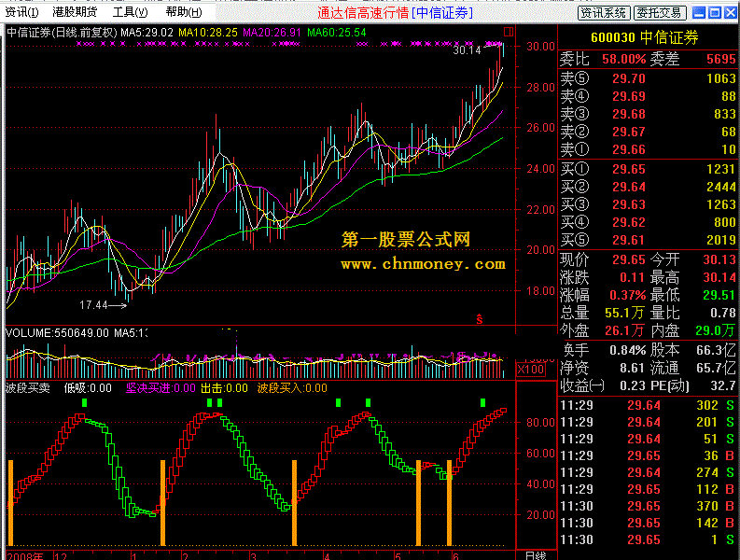Click the 买② volume 2444
The image size is (740, 560).
721,187
